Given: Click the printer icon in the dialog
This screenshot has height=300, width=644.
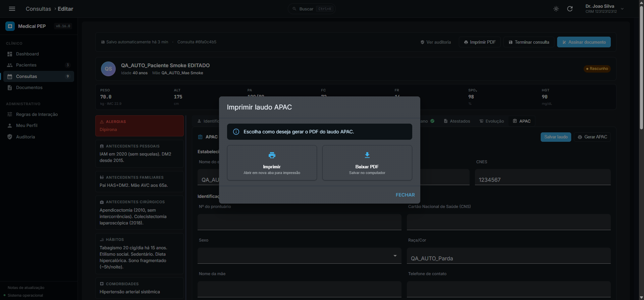Looking at the screenshot, I should tap(272, 155).
